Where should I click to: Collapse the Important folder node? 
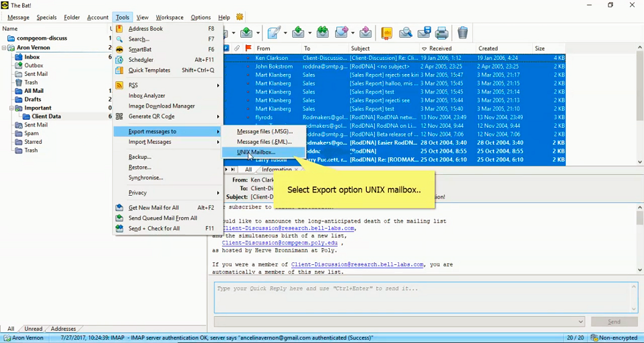[x=11, y=108]
